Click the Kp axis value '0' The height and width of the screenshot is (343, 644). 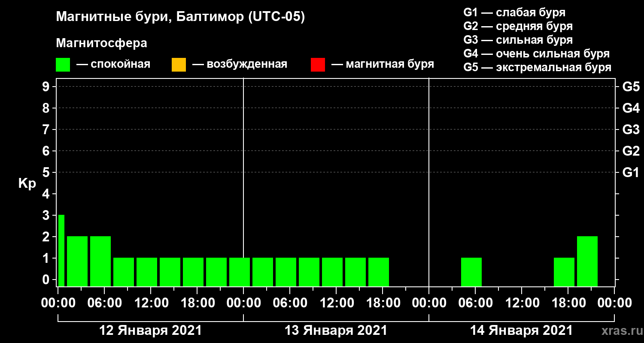click(47, 280)
